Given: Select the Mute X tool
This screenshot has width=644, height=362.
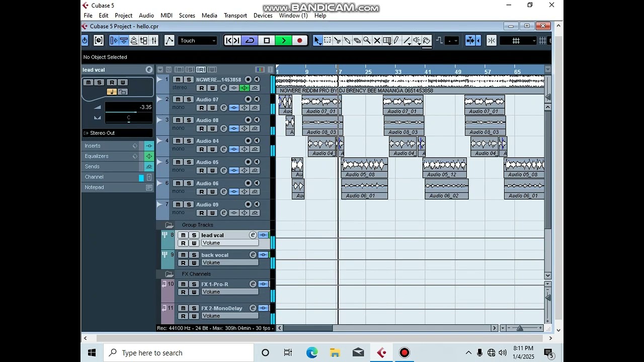Looking at the screenshot, I should [x=377, y=41].
